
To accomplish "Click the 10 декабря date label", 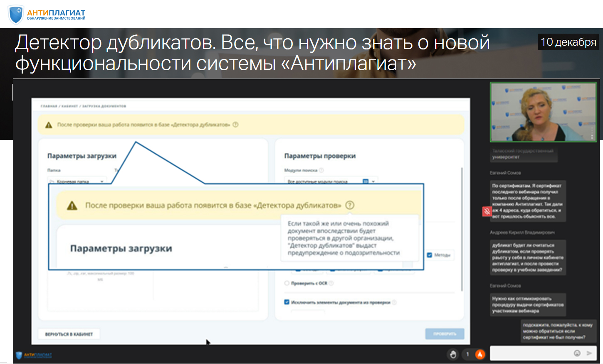I will (x=568, y=42).
